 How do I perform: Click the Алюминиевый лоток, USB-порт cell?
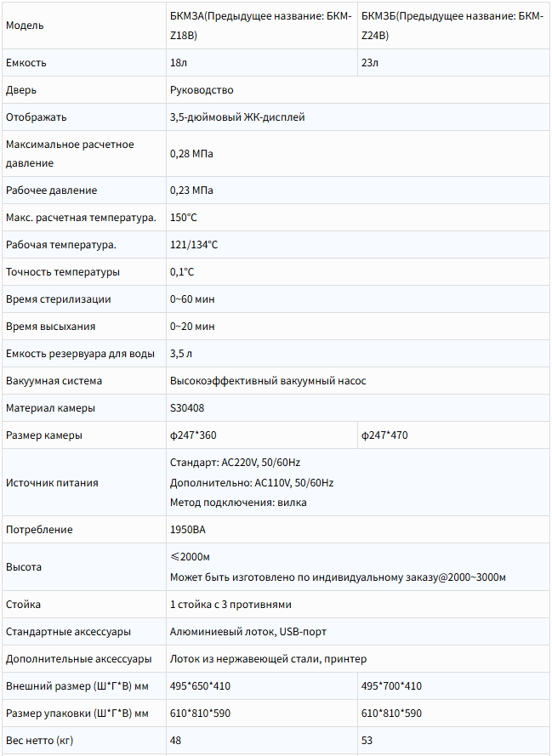coord(358,632)
